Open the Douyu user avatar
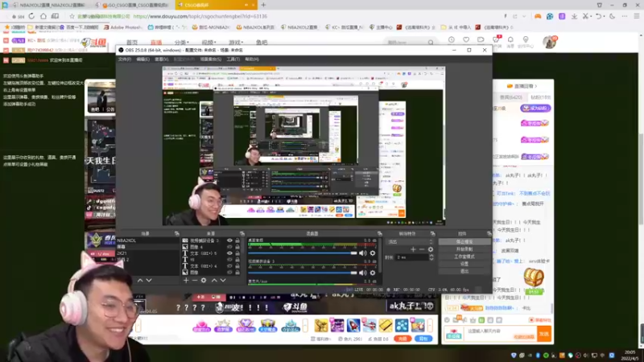 (549, 42)
